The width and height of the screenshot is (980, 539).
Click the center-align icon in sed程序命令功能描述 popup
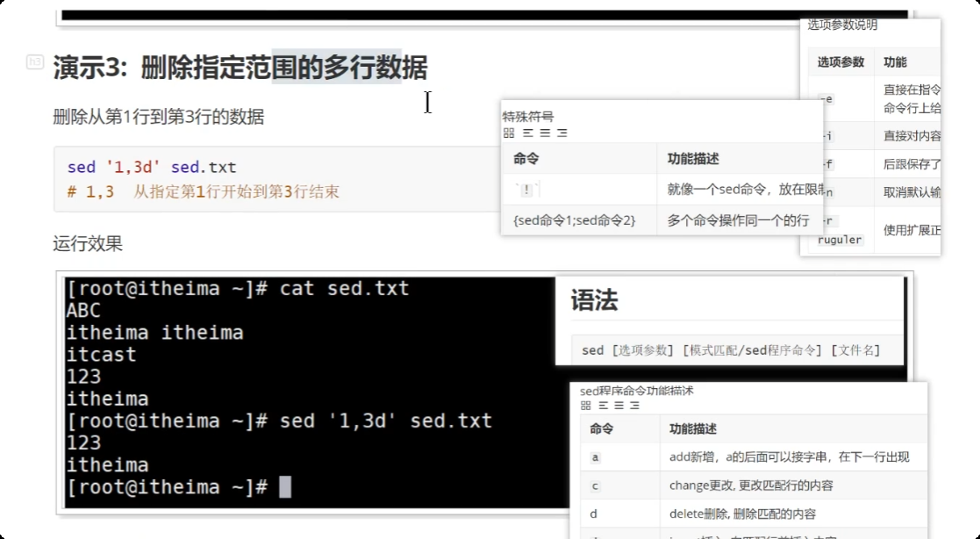(619, 405)
